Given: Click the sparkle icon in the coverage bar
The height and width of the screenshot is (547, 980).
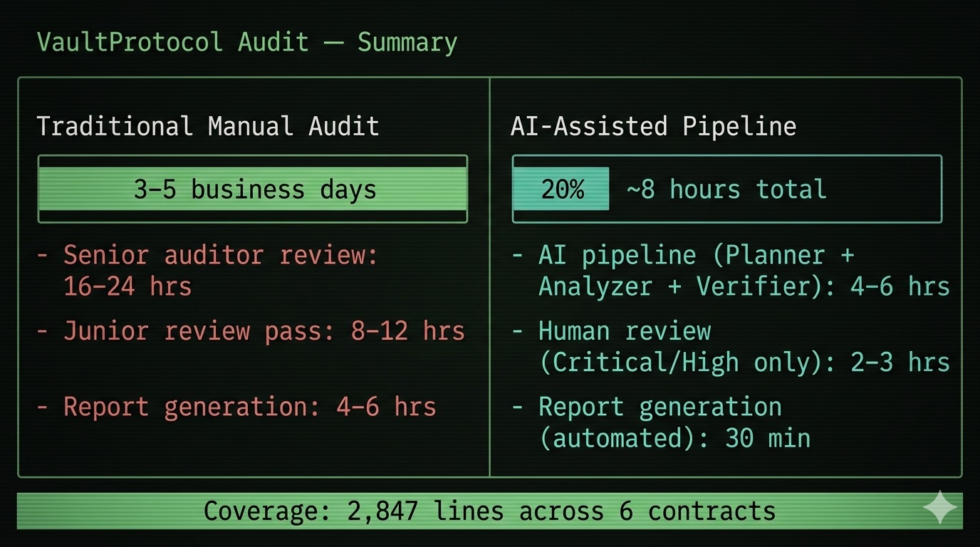Looking at the screenshot, I should coord(939,507).
